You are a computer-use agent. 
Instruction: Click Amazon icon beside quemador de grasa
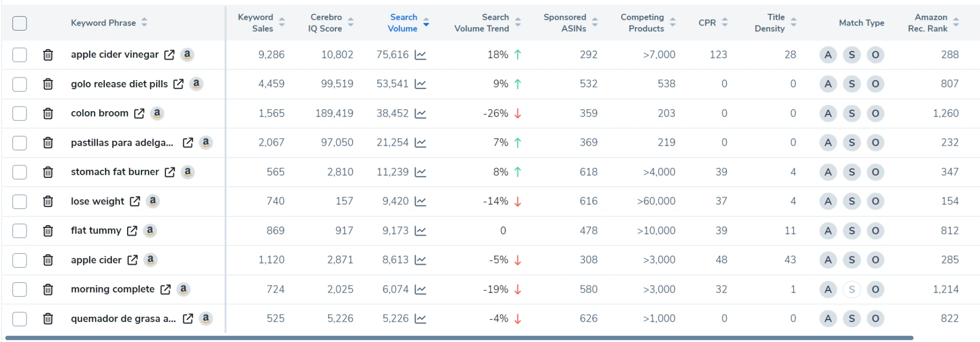(206, 319)
